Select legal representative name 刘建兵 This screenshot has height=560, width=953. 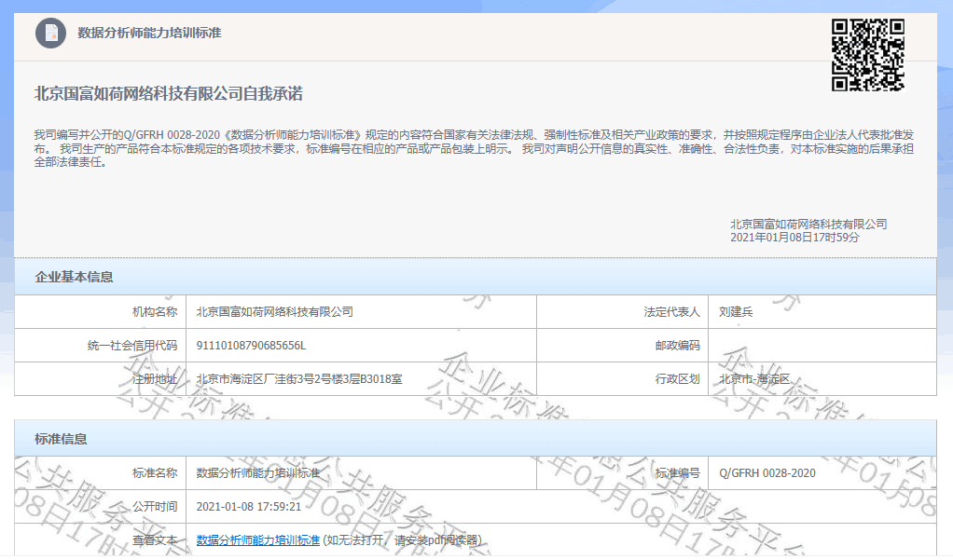point(736,311)
